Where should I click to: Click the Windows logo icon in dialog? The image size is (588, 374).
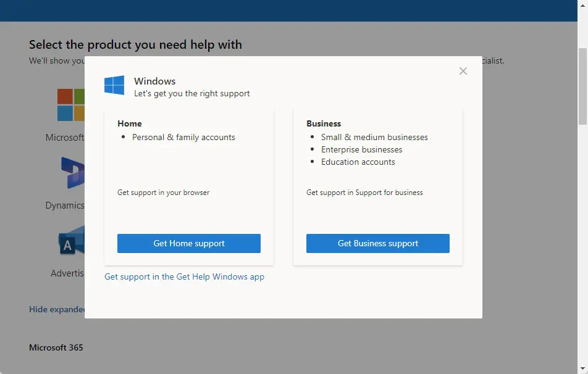[x=114, y=85]
